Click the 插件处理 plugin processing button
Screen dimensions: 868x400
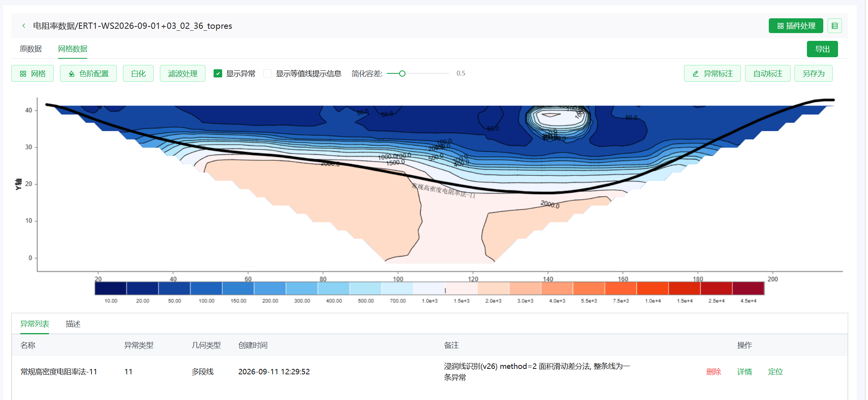[x=796, y=26]
